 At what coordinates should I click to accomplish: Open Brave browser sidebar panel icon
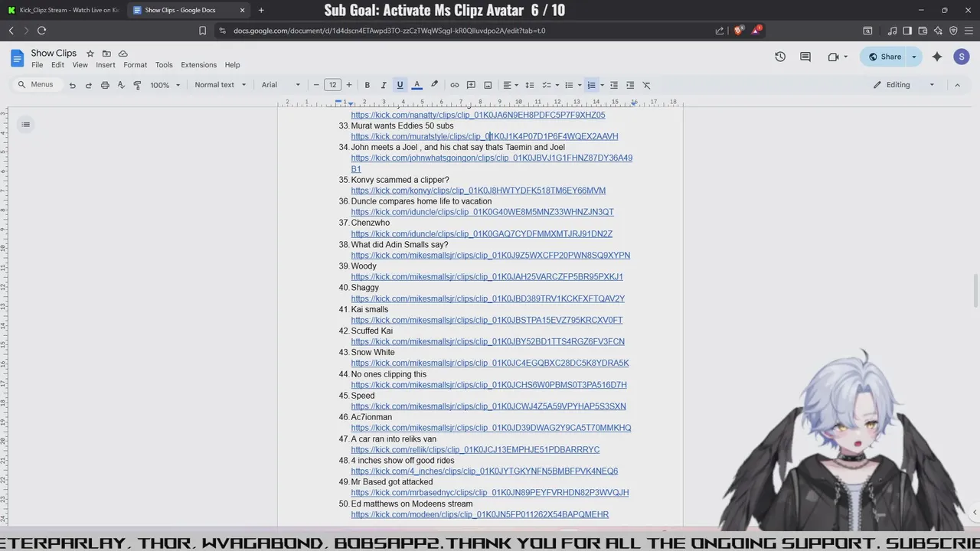907,31
